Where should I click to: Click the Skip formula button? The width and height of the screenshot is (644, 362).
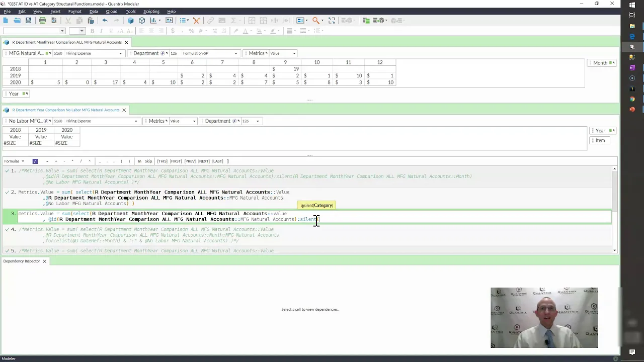point(148,161)
